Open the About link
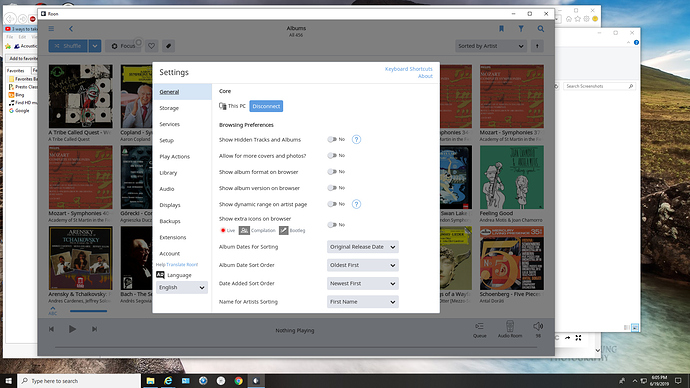690x388 pixels. (x=425, y=76)
